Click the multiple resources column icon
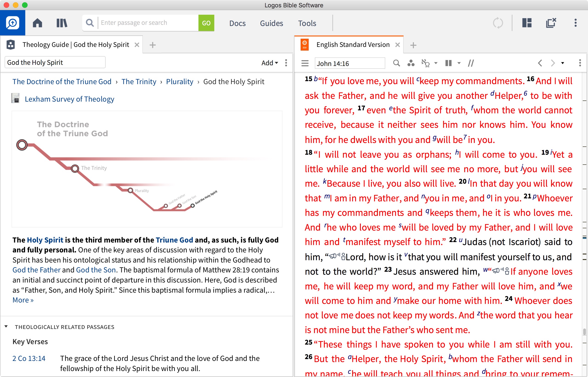 [448, 63]
